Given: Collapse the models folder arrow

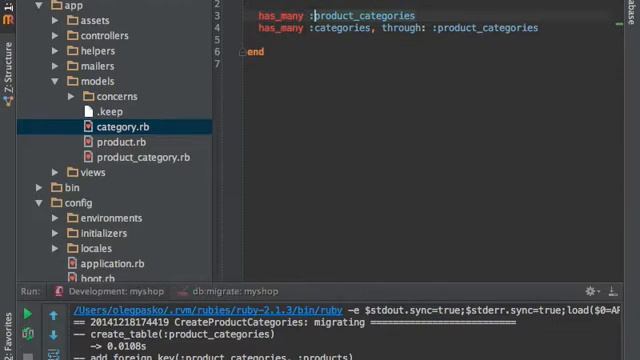Looking at the screenshot, I should pos(55,81).
